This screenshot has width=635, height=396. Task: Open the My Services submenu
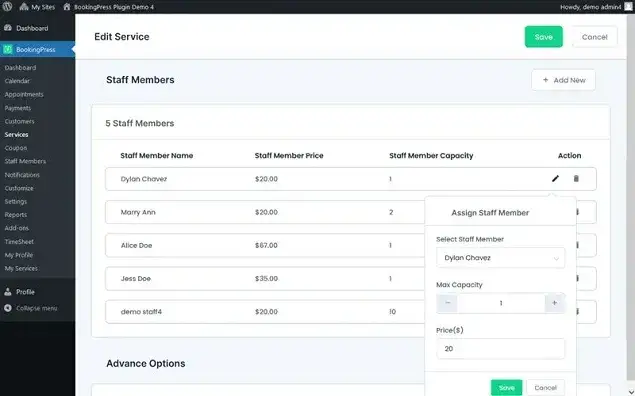[21, 268]
